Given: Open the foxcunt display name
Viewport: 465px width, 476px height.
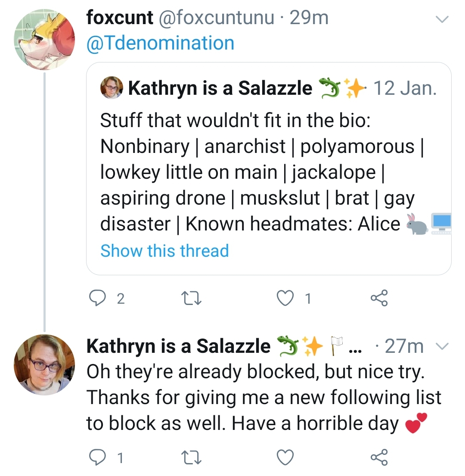Looking at the screenshot, I should [120, 18].
